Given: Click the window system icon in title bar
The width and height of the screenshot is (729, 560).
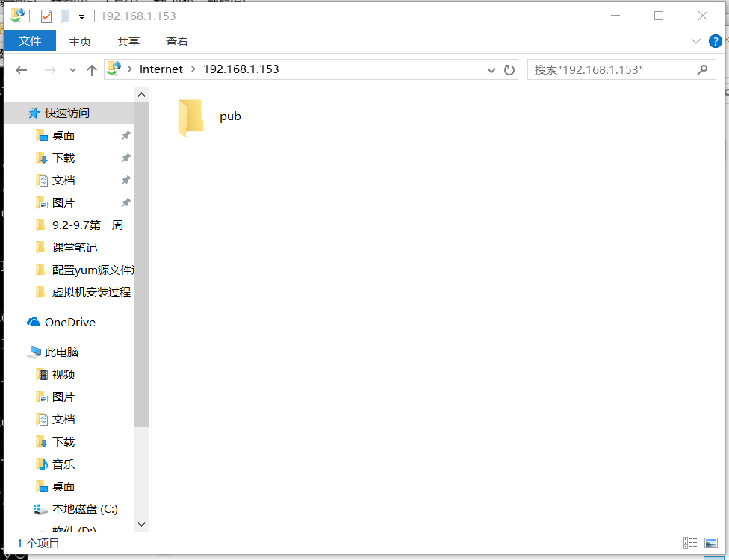Looking at the screenshot, I should pyautogui.click(x=17, y=16).
